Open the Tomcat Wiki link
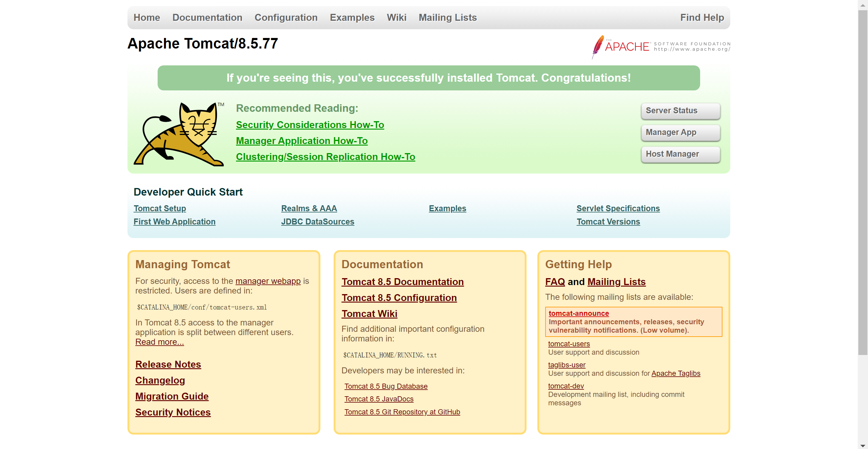Image resolution: width=868 pixels, height=449 pixels. 369,314
